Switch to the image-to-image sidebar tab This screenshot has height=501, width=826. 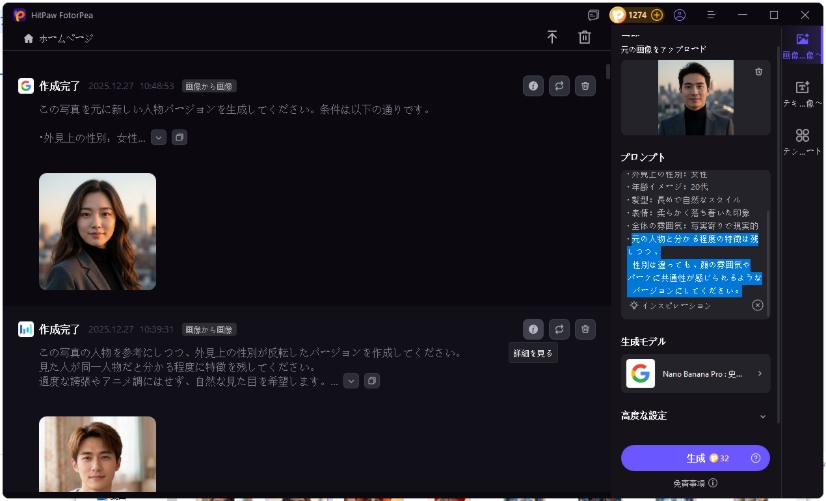click(802, 45)
